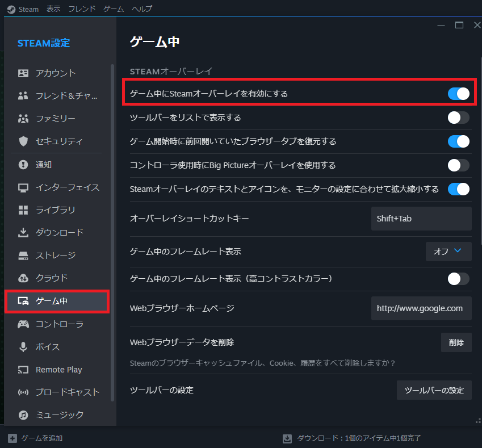This screenshot has width=482, height=448.
Task: Turn on Big Pictureオーバーレイ toggle
Action: [x=458, y=165]
